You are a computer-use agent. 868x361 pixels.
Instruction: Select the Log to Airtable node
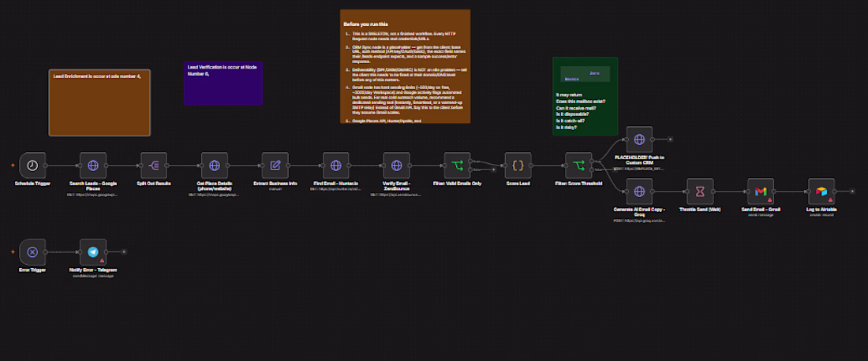(x=821, y=192)
